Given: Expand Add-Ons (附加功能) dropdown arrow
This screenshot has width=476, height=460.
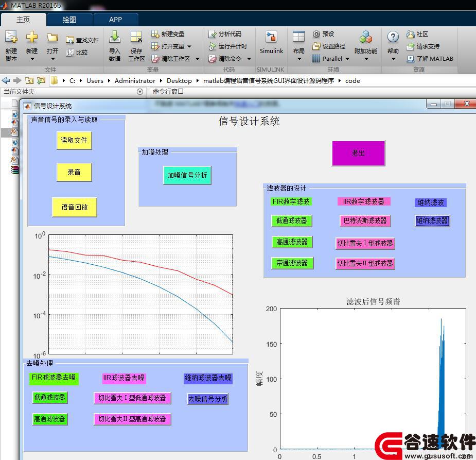Looking at the screenshot, I should point(366,59).
